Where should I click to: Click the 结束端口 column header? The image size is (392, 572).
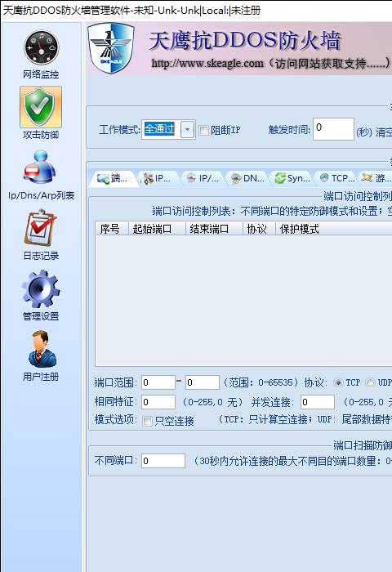(x=214, y=229)
